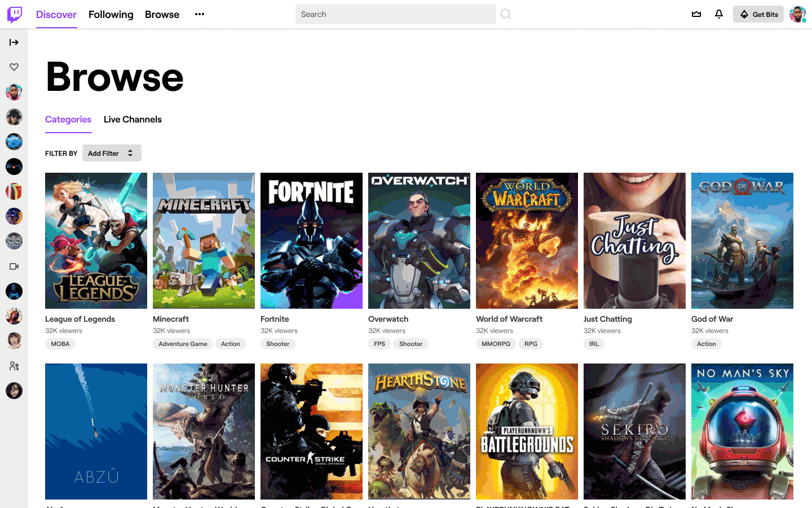
Task: Open the Monster Hunter World cover art
Action: coord(204,432)
